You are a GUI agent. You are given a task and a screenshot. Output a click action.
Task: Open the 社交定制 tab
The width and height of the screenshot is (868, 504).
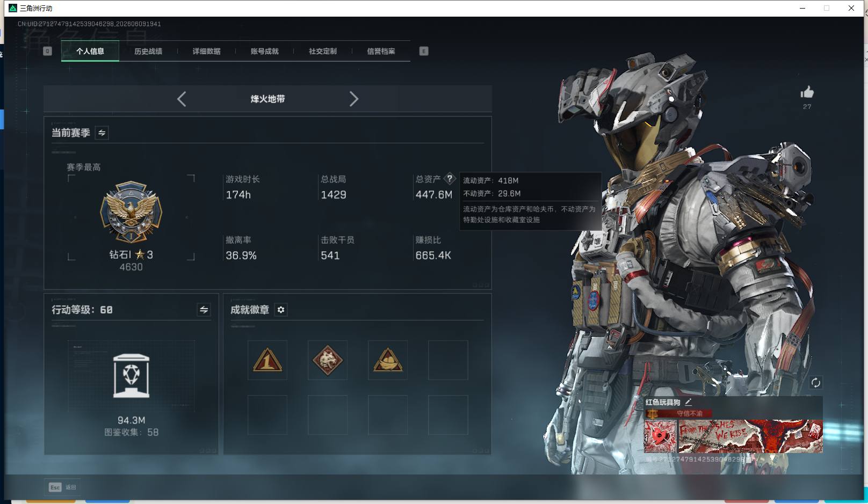click(323, 51)
